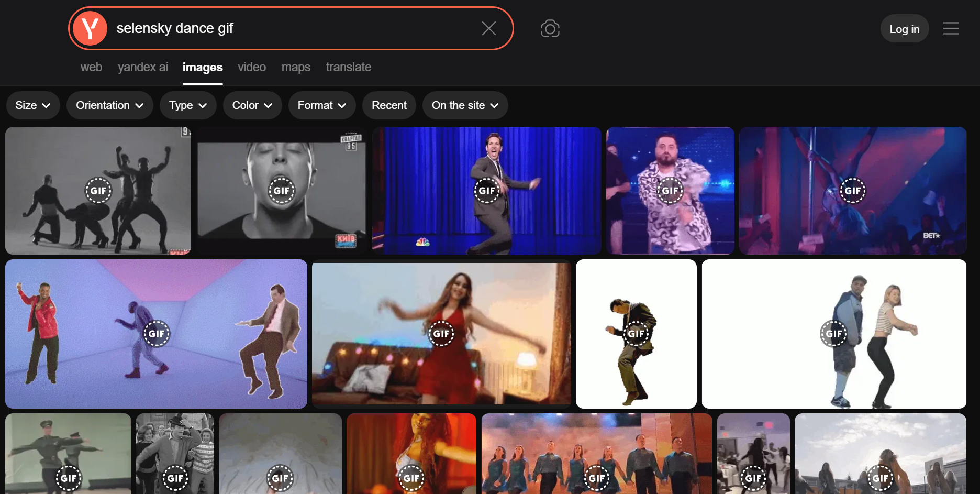980x494 pixels.
Task: Open the suited man on blue stage GIF
Action: (487, 191)
